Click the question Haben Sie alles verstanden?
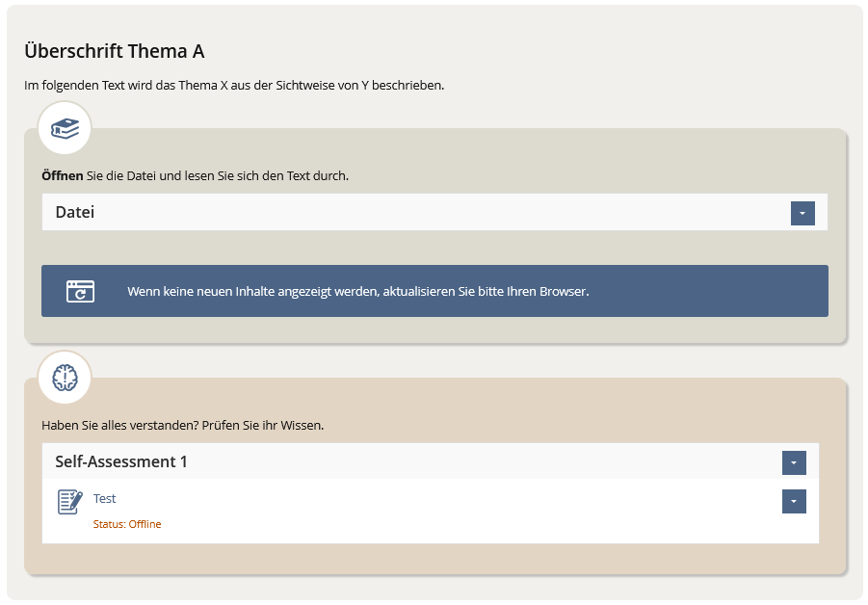Screen dimensions: 868x605 tap(120, 426)
